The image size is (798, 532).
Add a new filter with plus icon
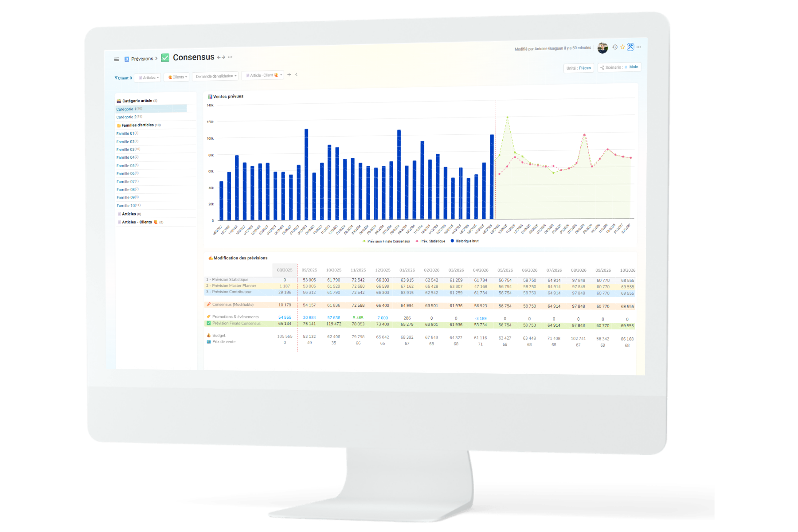[289, 74]
